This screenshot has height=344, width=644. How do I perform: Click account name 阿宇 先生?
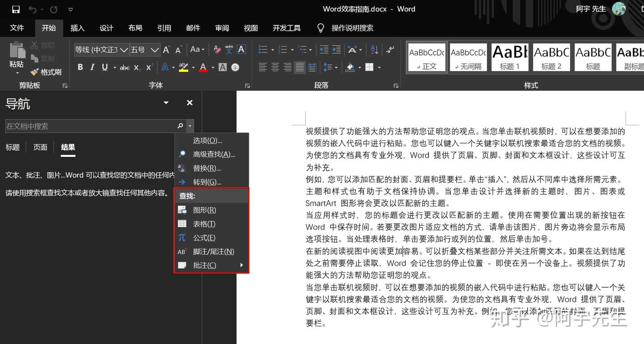591,9
